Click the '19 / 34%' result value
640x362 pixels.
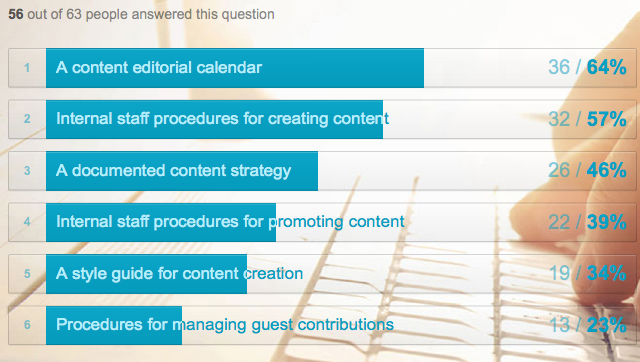click(x=587, y=273)
